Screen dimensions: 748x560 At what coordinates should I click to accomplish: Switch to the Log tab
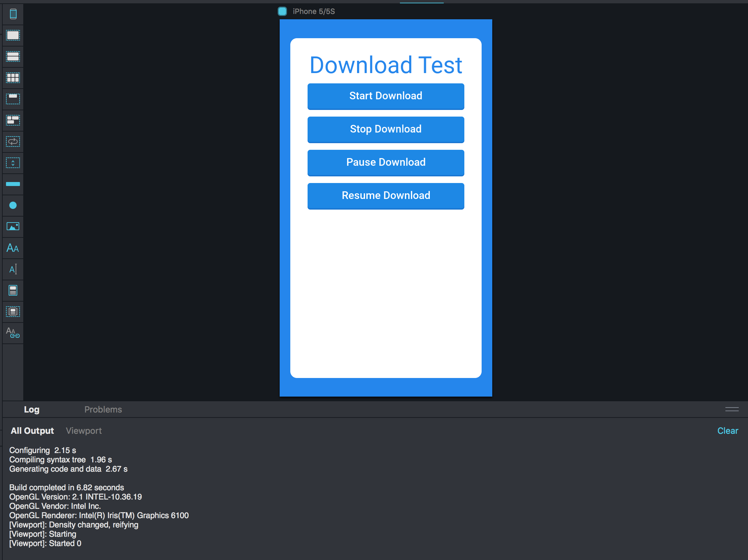tap(32, 410)
